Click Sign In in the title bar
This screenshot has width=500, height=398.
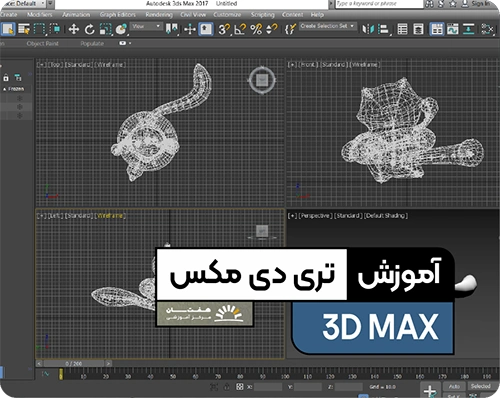point(480,4)
